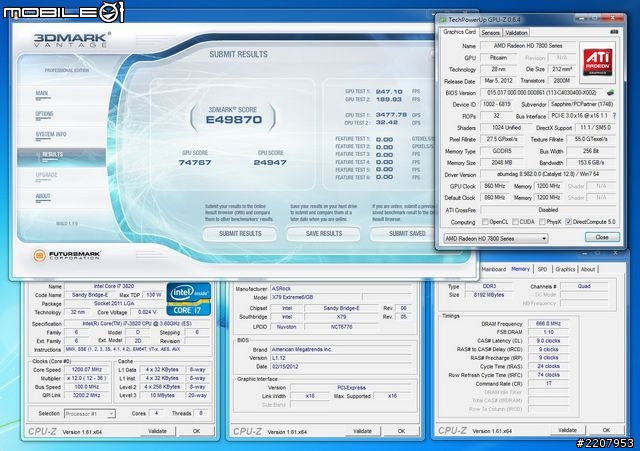The image size is (640, 451).
Task: Click the GPU-Z screenshot camera icon
Action: [614, 32]
